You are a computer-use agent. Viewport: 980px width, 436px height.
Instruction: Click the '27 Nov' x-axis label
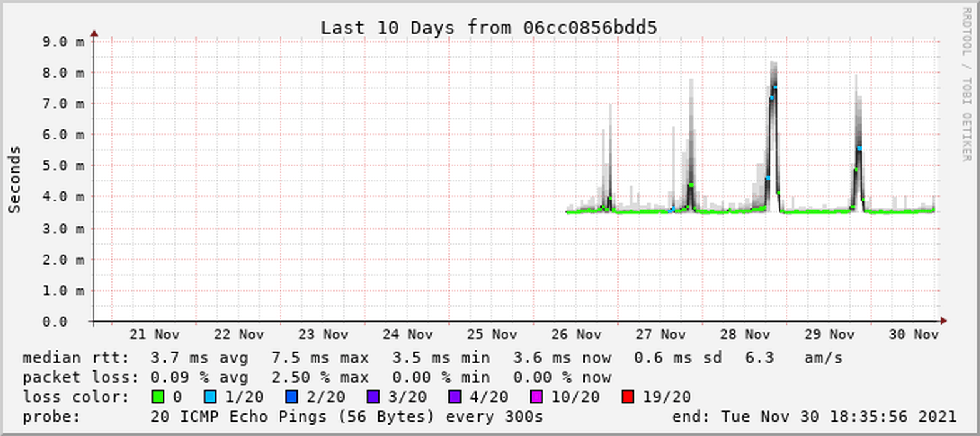coord(661,335)
